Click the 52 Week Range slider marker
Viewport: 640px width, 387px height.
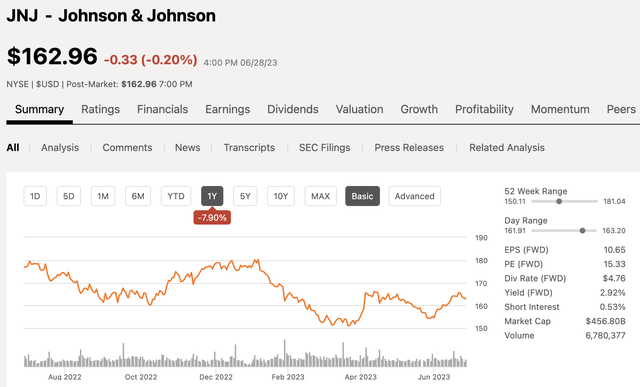pos(559,201)
